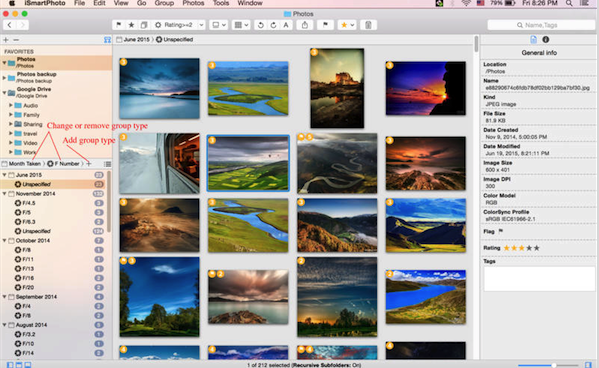The height and width of the screenshot is (368, 599).
Task: Show the General info document tab
Action: coord(533,39)
